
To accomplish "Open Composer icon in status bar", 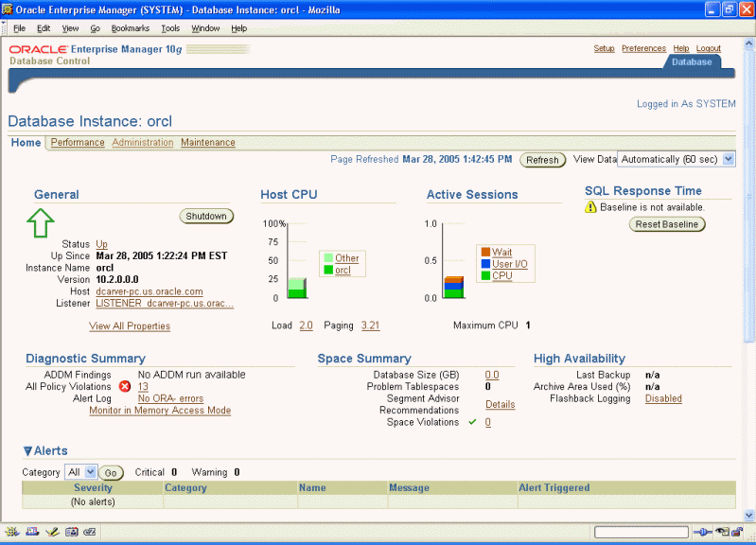I will pyautogui.click(x=51, y=533).
